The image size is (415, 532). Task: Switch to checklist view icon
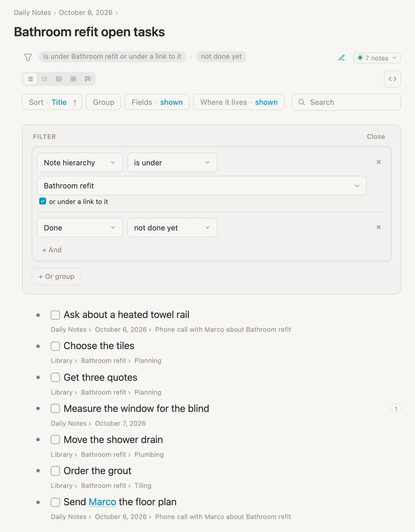pyautogui.click(x=44, y=79)
